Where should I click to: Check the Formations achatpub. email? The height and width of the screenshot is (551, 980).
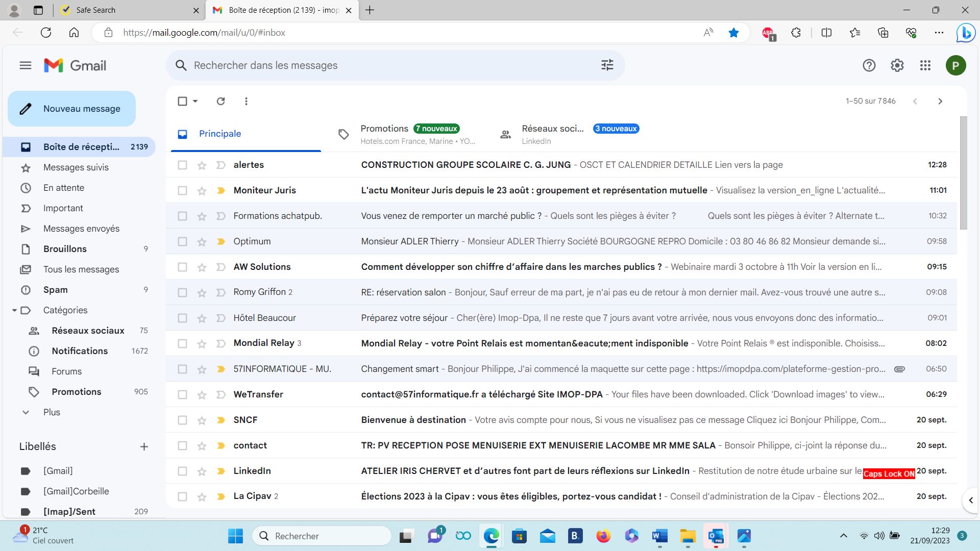click(x=182, y=216)
